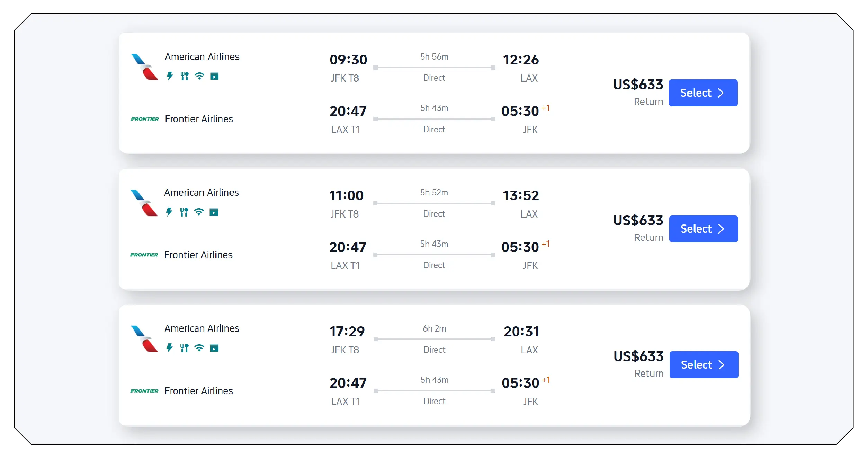
Task: Click the Wi-Fi amenity icon on the first flight
Action: [x=199, y=76]
